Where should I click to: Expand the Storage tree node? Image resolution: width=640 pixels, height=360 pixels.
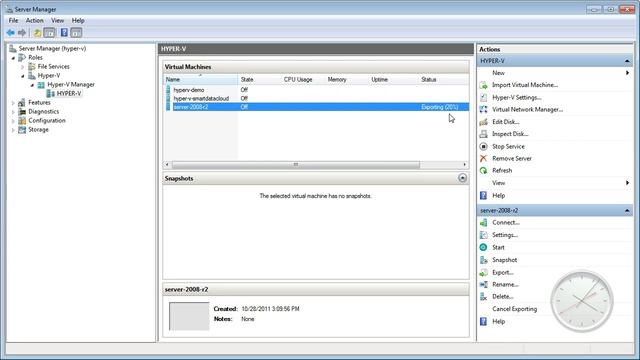(13, 130)
